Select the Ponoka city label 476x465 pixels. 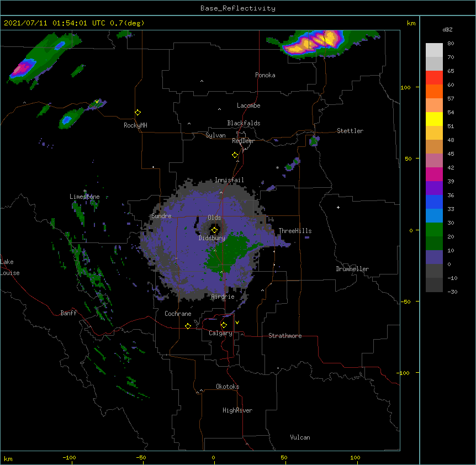pyautogui.click(x=265, y=75)
